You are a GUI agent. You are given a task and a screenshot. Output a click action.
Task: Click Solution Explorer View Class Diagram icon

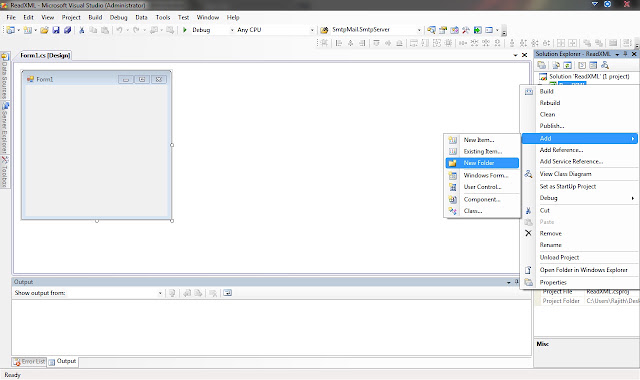point(605,65)
